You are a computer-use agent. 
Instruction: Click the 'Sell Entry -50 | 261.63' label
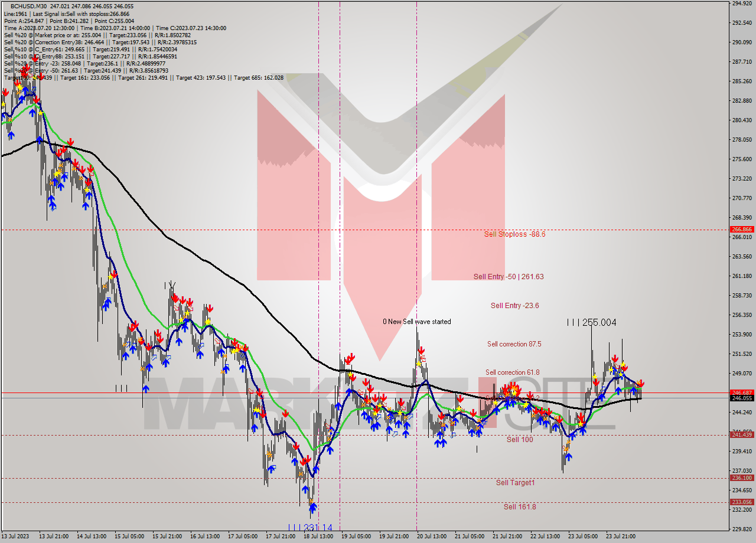tap(509, 277)
